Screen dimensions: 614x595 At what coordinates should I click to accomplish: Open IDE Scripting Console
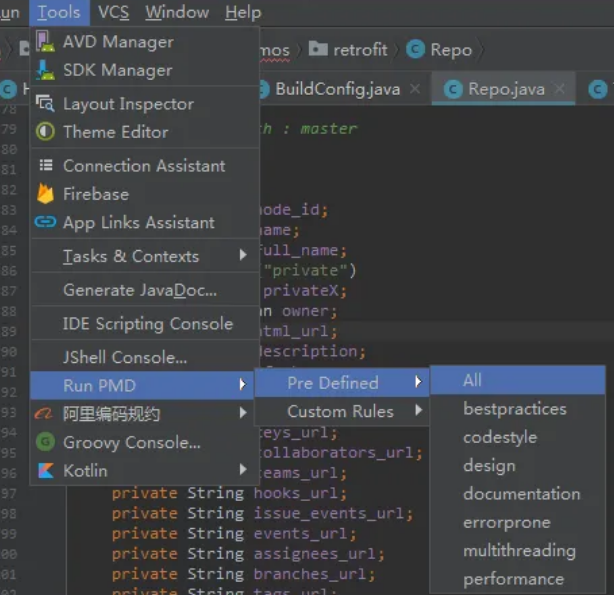point(144,324)
